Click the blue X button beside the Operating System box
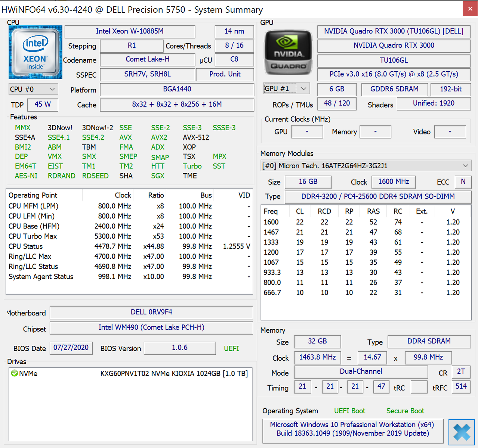This screenshot has height=448, width=478. pos(462,432)
